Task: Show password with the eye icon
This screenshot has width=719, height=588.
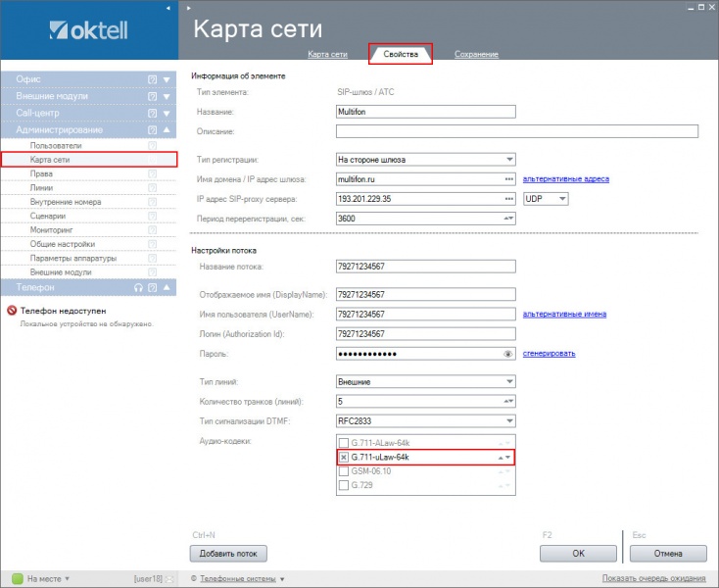Action: point(507,354)
